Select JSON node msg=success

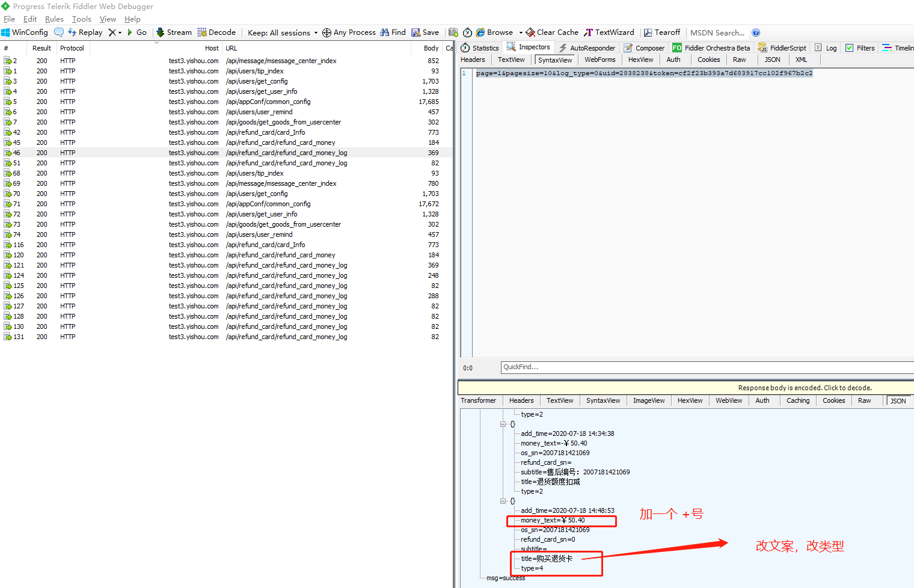506,578
